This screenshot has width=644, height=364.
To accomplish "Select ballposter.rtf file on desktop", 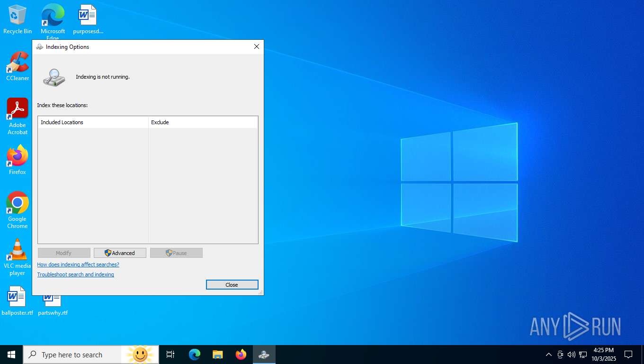I will coord(18,301).
